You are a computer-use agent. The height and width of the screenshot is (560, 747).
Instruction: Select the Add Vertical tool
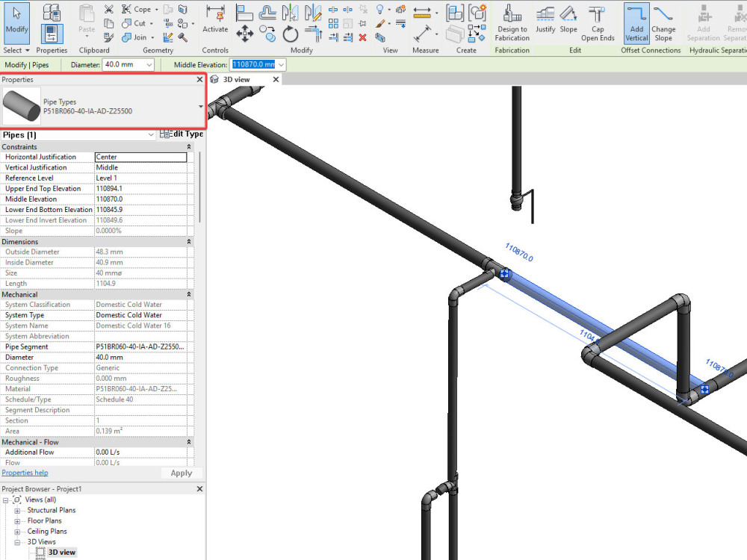point(636,22)
